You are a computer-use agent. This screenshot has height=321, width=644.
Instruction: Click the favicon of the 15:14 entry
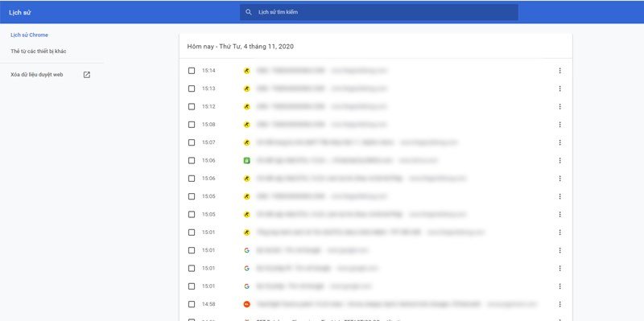(x=246, y=71)
